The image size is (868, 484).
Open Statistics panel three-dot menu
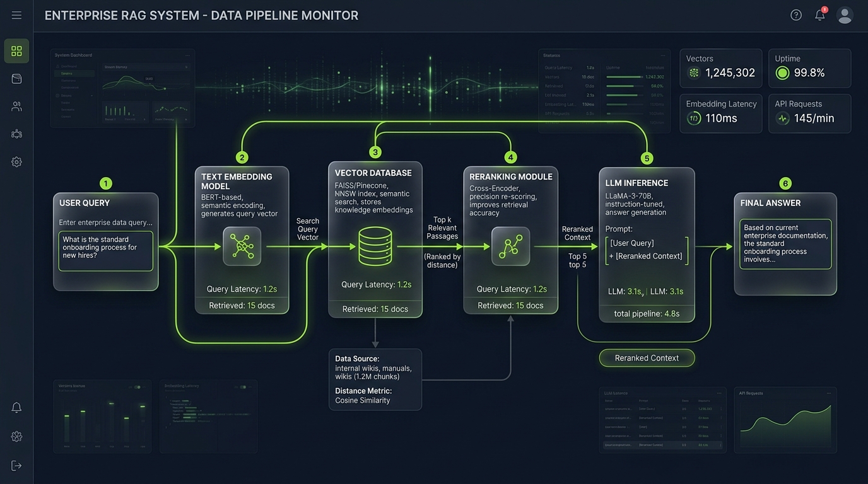pos(662,55)
